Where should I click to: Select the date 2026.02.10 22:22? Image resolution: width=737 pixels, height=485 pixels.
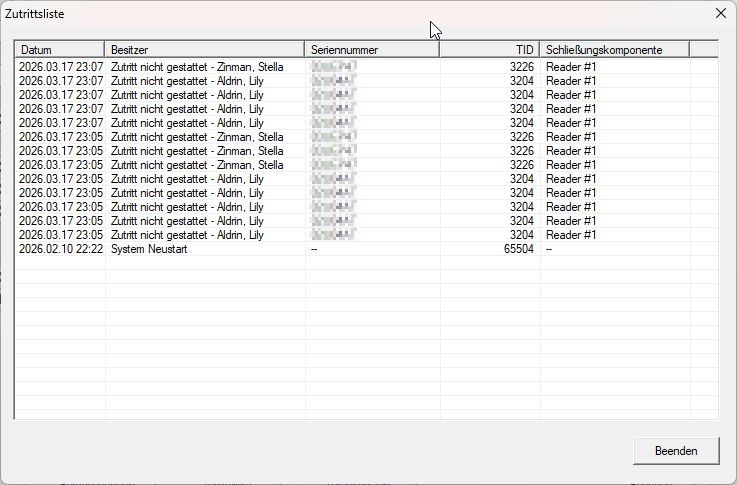tap(60, 249)
